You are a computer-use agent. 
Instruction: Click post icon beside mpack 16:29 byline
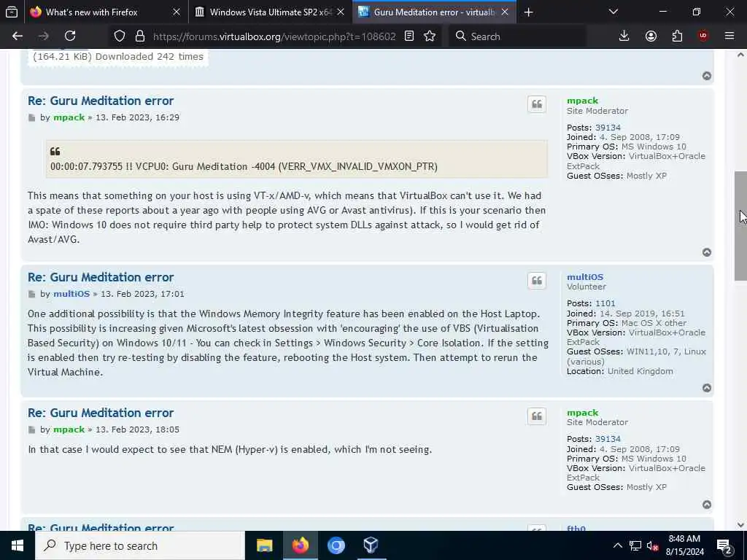coord(32,117)
